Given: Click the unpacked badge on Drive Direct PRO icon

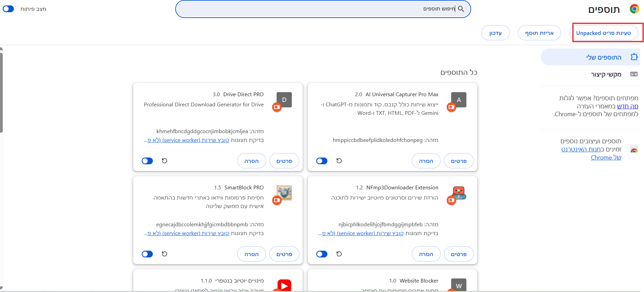Looking at the screenshot, I should coord(277,107).
